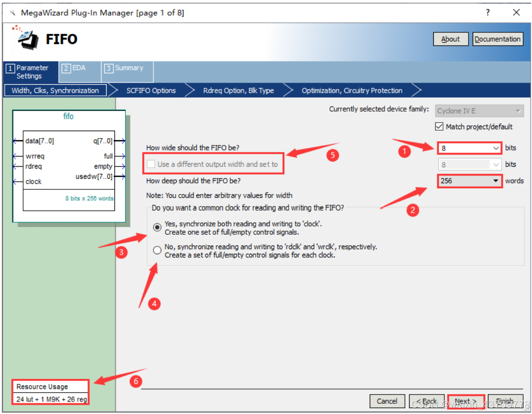Click the empty output port label
The width and height of the screenshot is (532, 414).
(x=103, y=167)
